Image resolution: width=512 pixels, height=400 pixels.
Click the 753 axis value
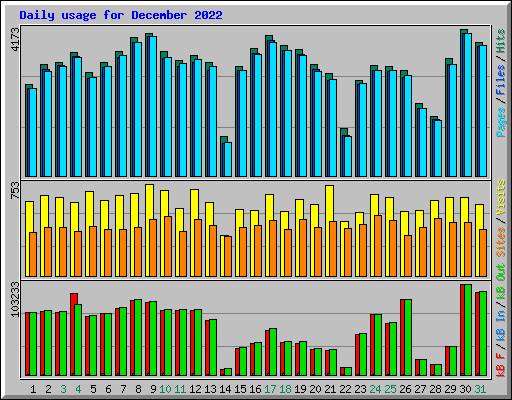16,190
